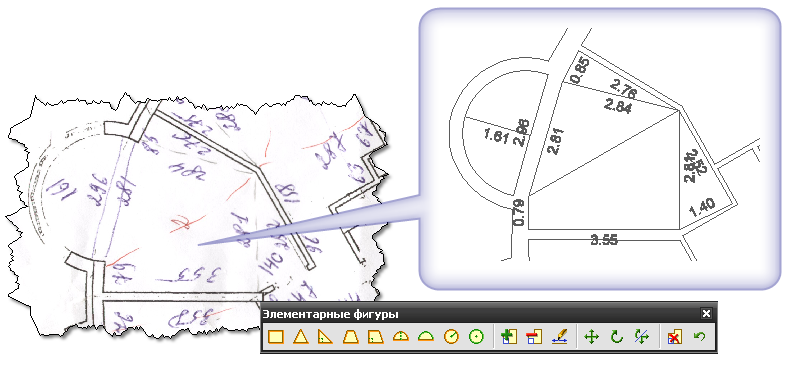Open the edit dimension pencil tool

tap(559, 337)
